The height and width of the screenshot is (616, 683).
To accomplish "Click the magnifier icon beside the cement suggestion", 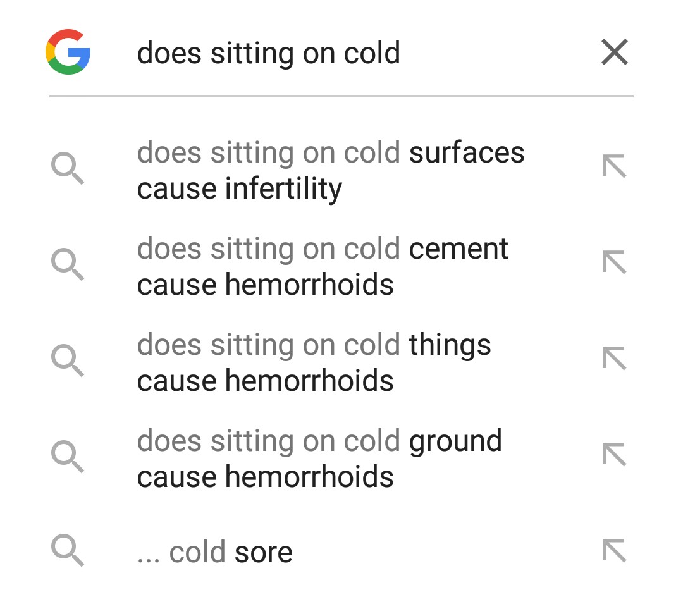I will click(x=67, y=266).
